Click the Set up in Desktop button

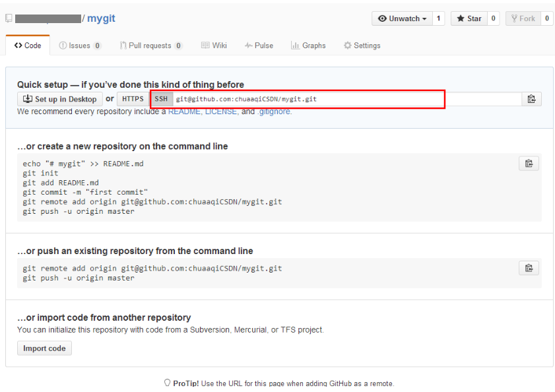60,99
